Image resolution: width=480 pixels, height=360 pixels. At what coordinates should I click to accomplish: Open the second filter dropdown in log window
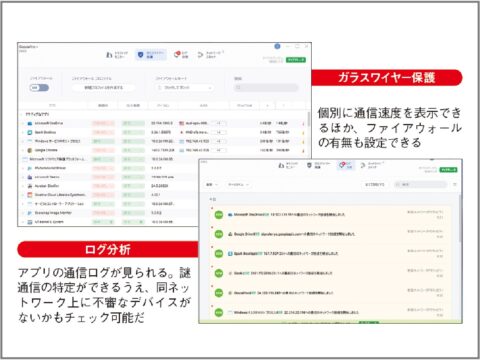click(x=238, y=184)
